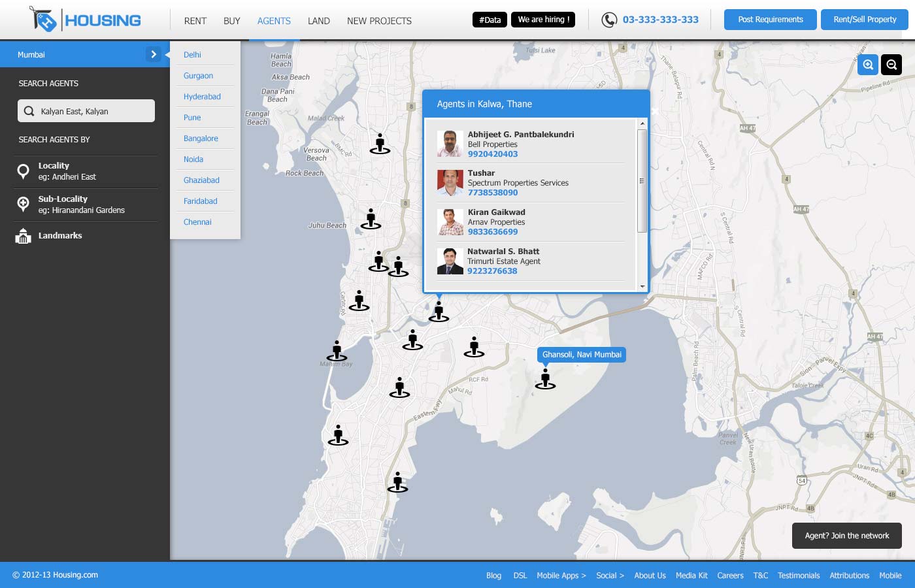Click phone number 9920420403 link
Viewport: 915px width, 588px height.
[493, 154]
